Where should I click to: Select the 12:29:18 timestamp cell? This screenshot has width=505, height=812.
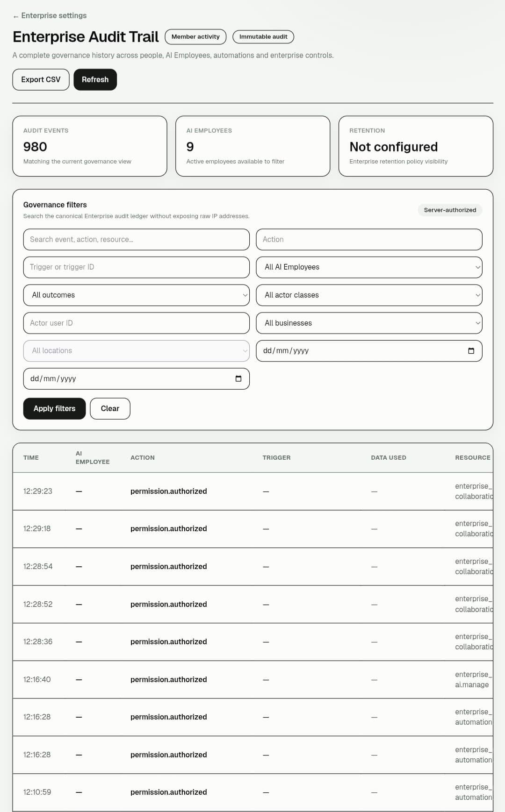pos(37,528)
